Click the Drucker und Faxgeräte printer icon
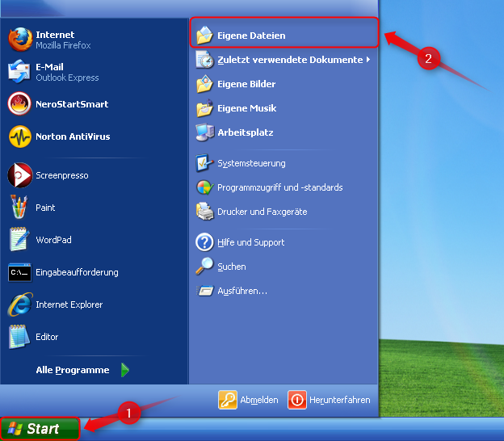The height and width of the screenshot is (441, 504). coord(204,212)
